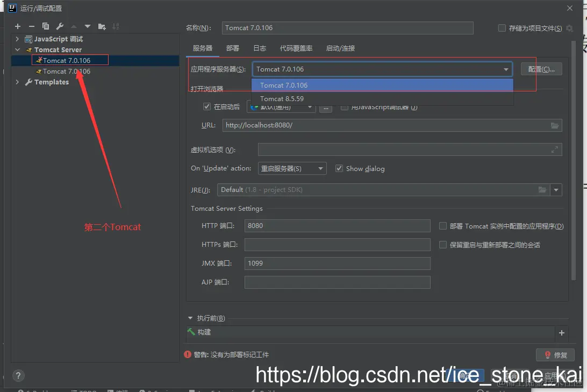Move configuration down with down arrow
Viewport: 587px width, 392px height.
coord(88,26)
